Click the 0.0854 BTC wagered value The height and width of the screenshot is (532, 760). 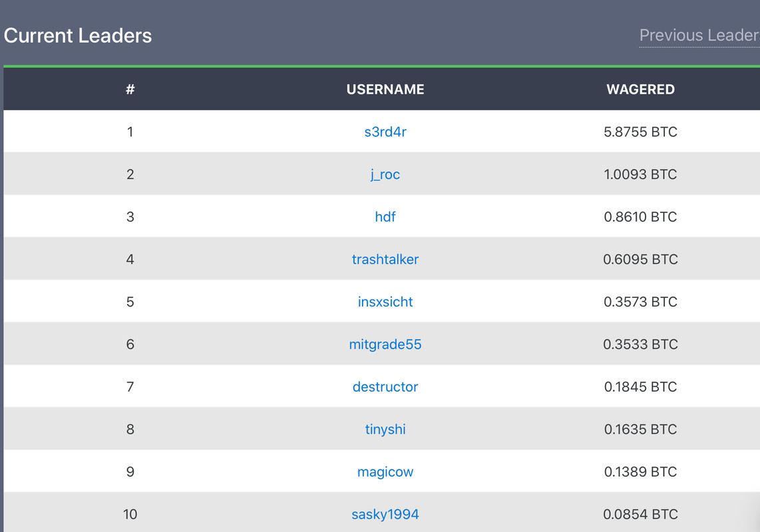[640, 514]
